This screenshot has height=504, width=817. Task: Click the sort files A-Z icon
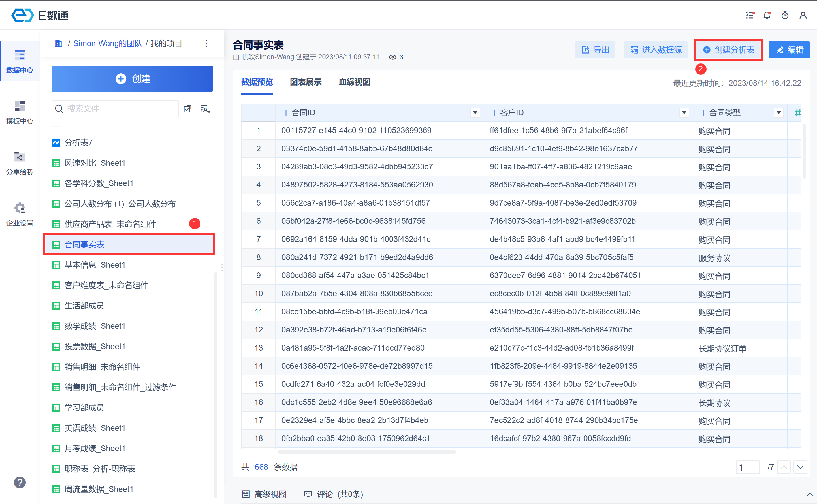[205, 109]
